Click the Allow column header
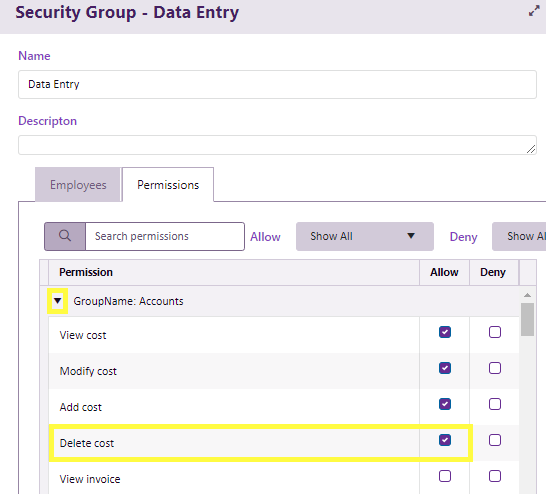546x494 pixels. click(444, 272)
